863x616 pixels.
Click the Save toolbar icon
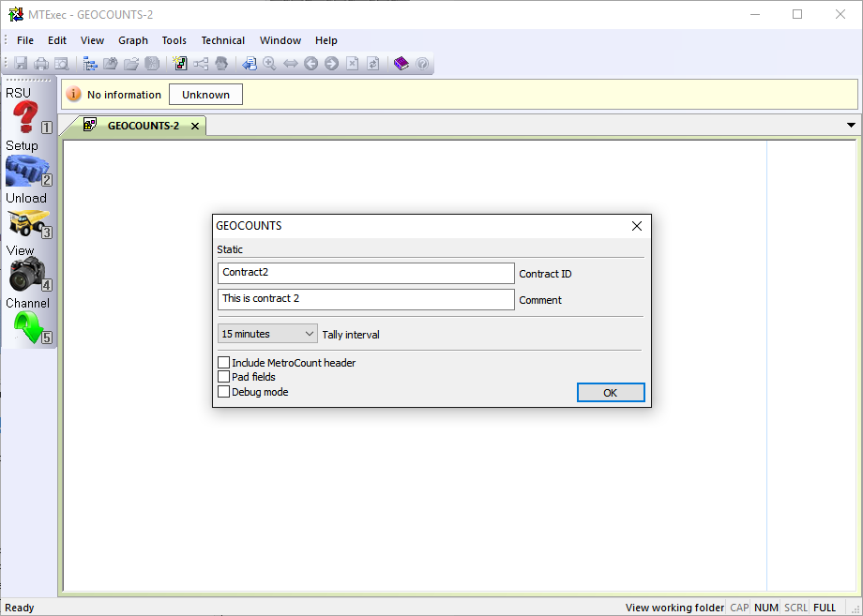coord(21,64)
